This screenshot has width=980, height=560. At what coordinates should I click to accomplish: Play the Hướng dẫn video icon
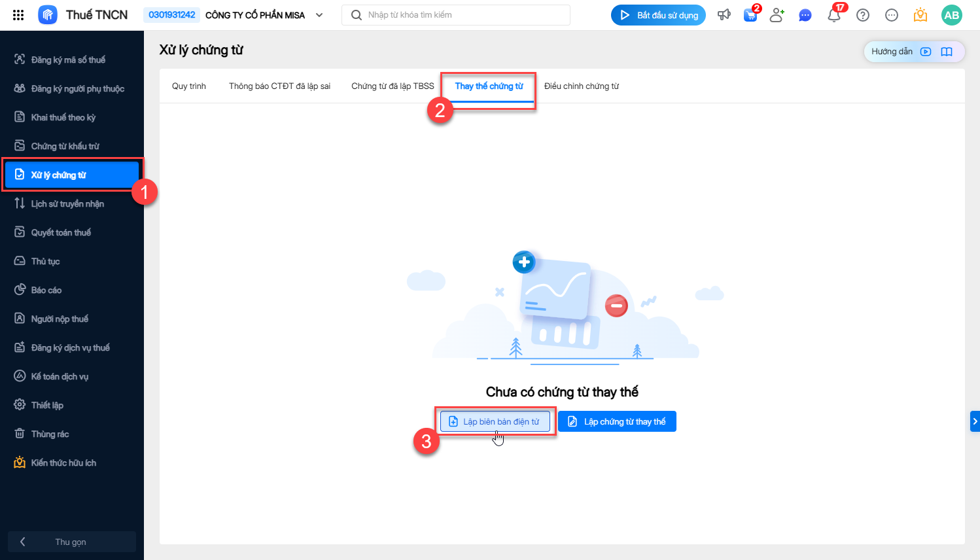point(926,52)
